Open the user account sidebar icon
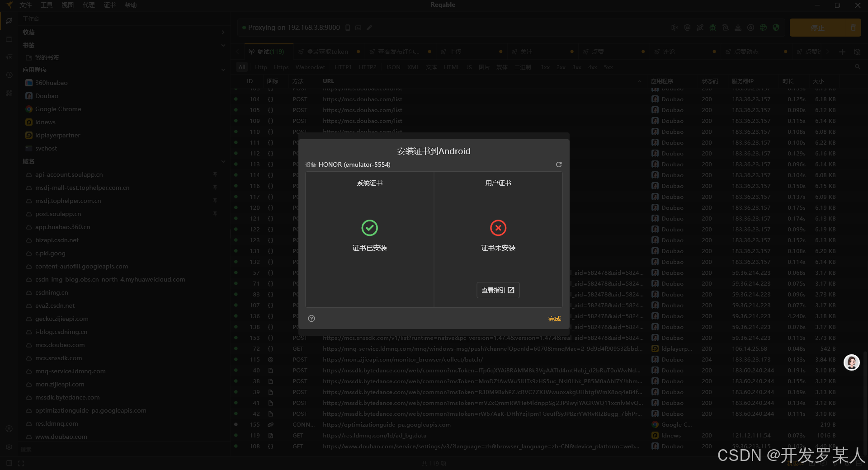The width and height of the screenshot is (868, 470). (x=9, y=428)
